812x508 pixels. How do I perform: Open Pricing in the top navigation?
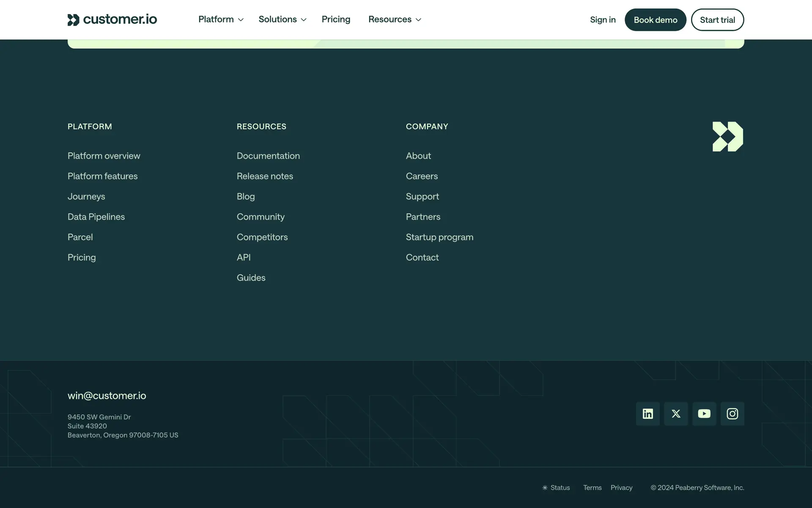[x=336, y=19]
